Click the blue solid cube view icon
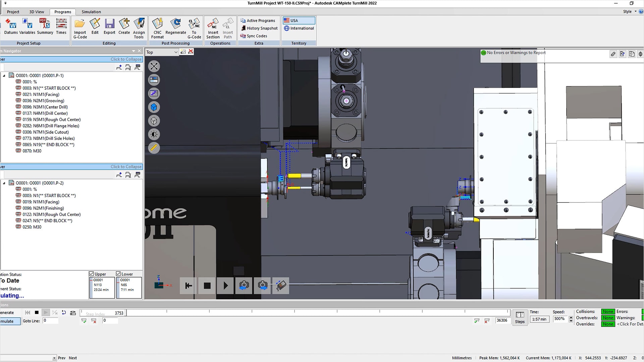The image size is (644, 362). pos(154,107)
